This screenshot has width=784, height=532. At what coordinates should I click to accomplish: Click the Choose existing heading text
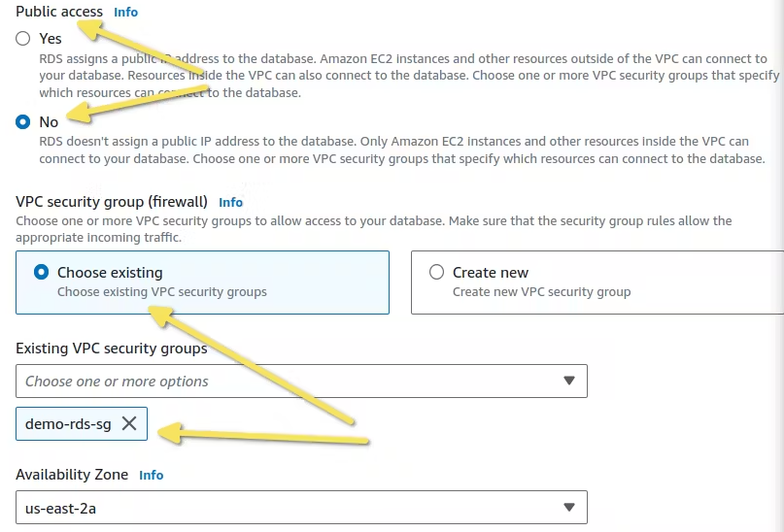coord(110,272)
